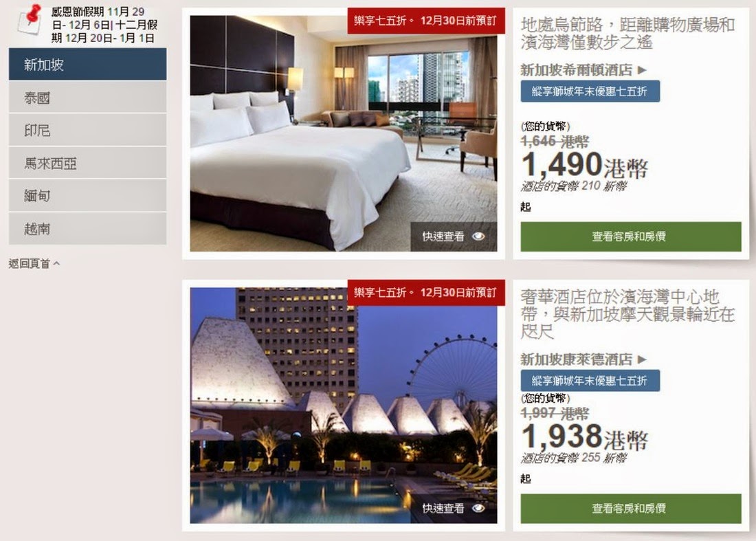Switch to the 泰國 destination tab
756x541 pixels.
(88, 98)
